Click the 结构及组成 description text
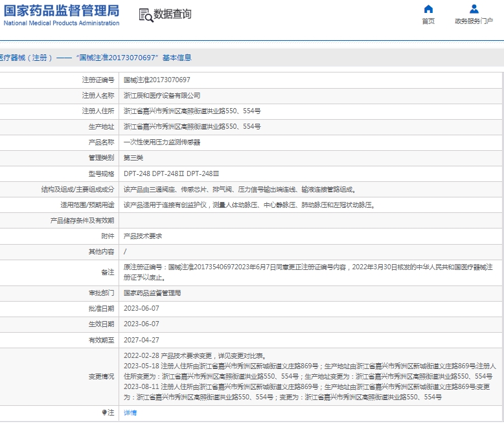The image size is (504, 424). [240, 190]
